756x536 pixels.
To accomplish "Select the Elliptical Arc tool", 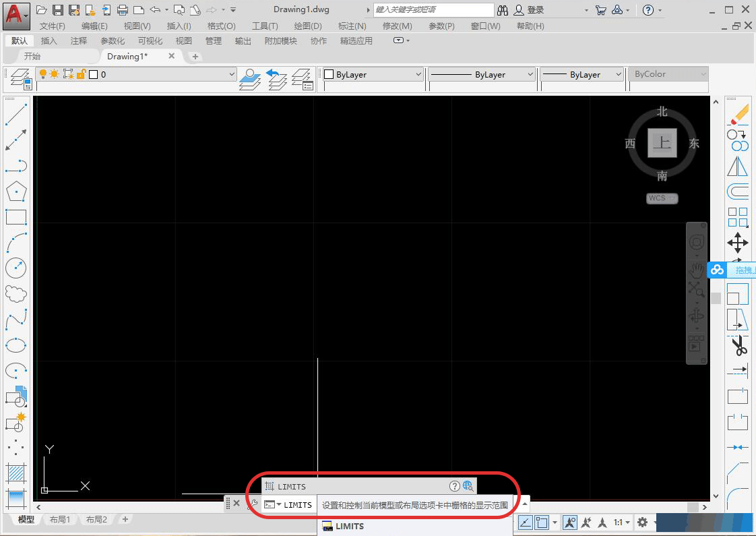I will pos(16,371).
